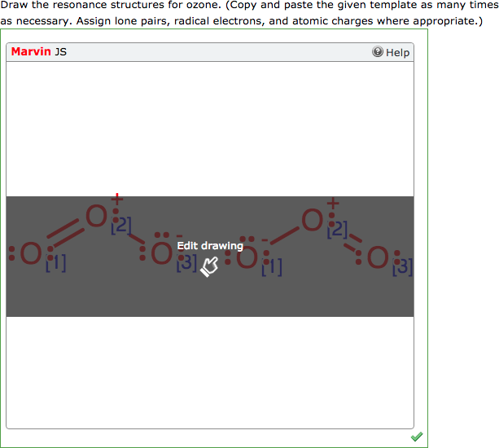Select central oxygen [2] in left structure
The width and height of the screenshot is (499, 448).
[x=97, y=217]
